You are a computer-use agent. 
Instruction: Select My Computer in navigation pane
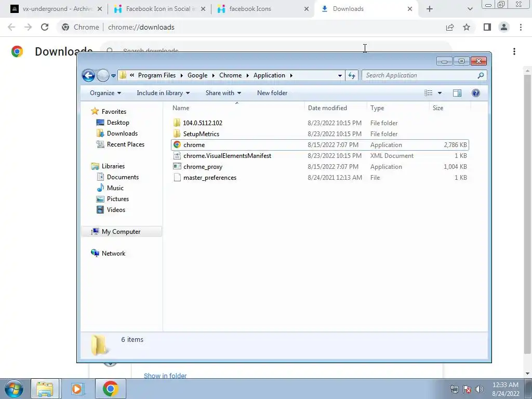pyautogui.click(x=121, y=231)
